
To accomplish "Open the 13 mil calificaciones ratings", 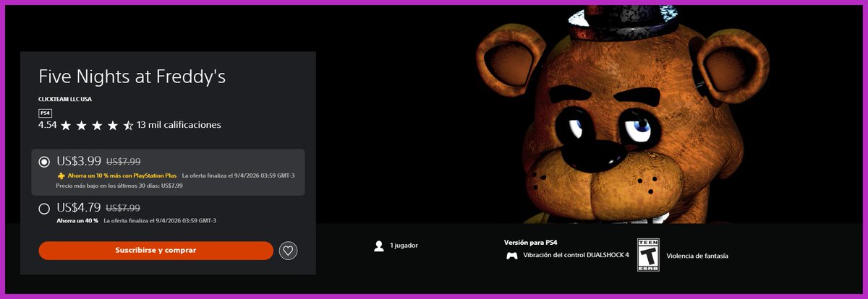I will point(179,125).
